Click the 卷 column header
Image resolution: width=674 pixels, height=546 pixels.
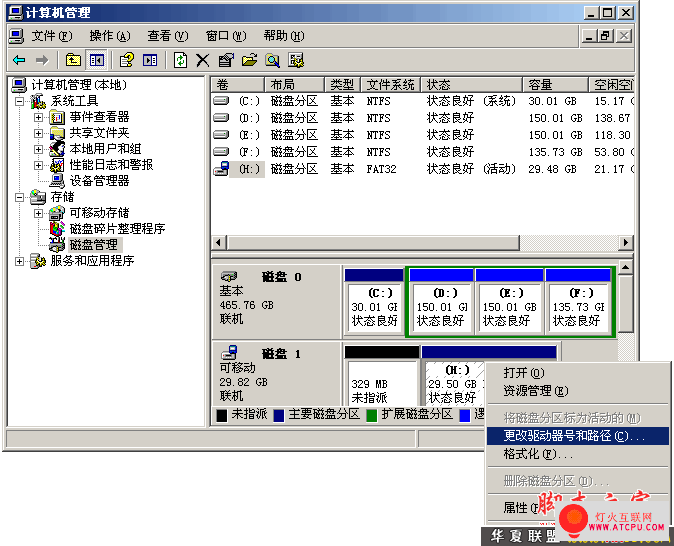pos(237,85)
